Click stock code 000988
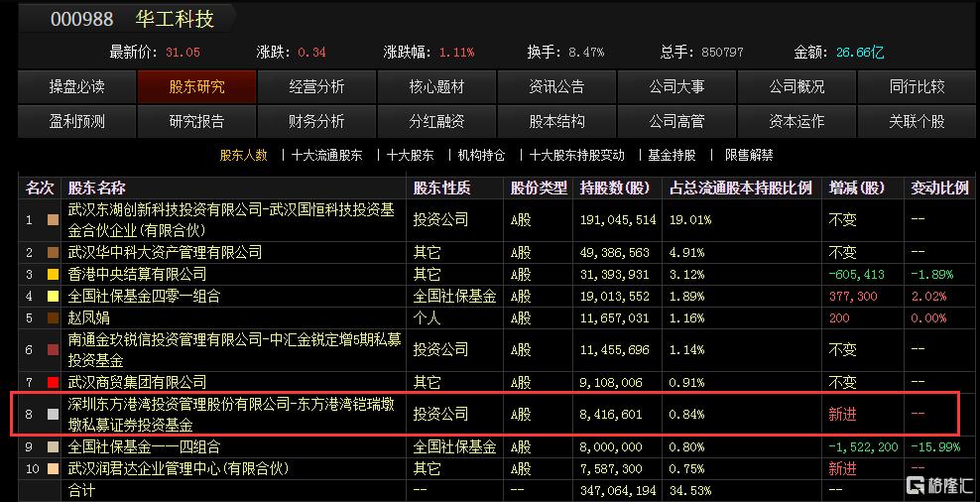The width and height of the screenshot is (980, 502). coord(82,20)
